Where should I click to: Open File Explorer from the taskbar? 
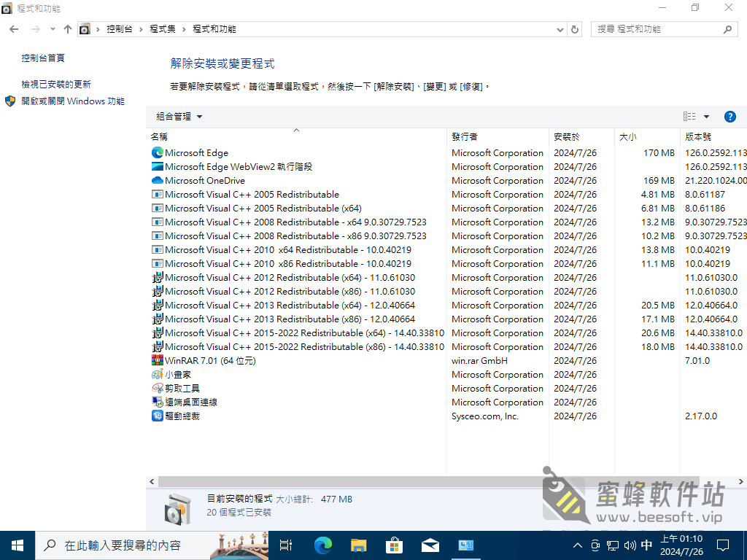358,545
